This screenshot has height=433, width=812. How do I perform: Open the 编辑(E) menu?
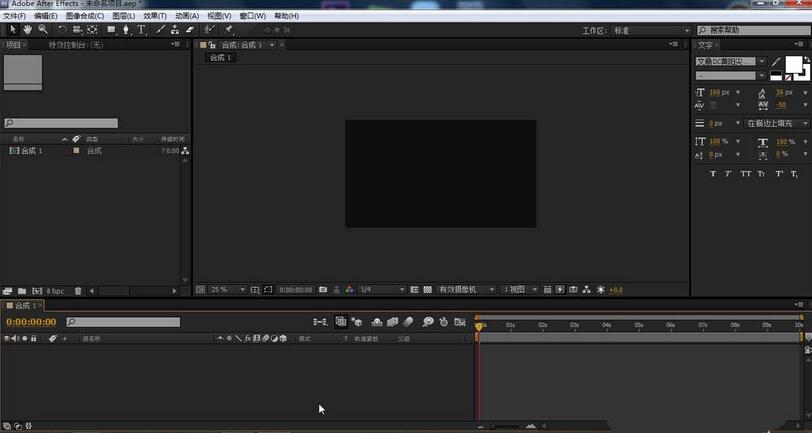(46, 16)
